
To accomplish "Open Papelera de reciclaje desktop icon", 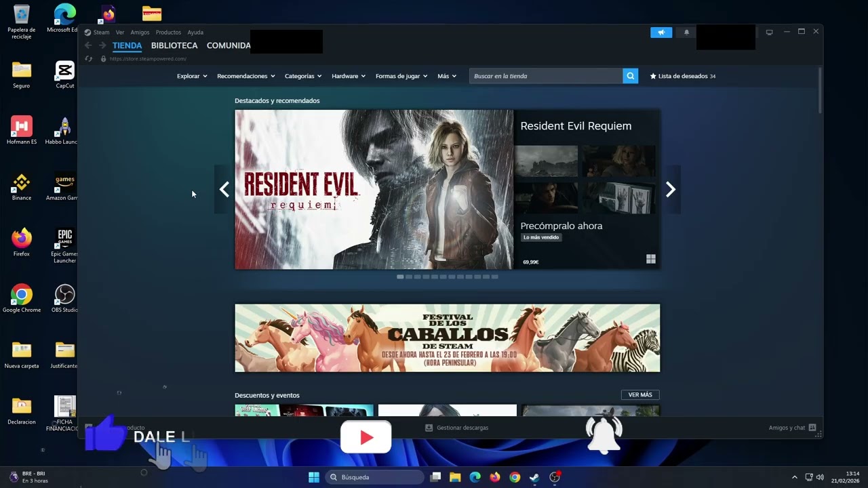I will pos(22,21).
